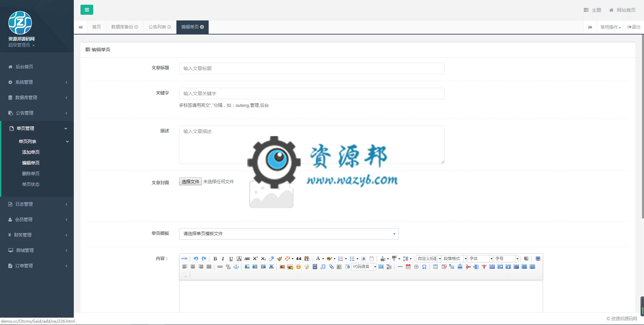Insert a horizontal rule line
Screen dimensions: 644x325
click(400, 267)
